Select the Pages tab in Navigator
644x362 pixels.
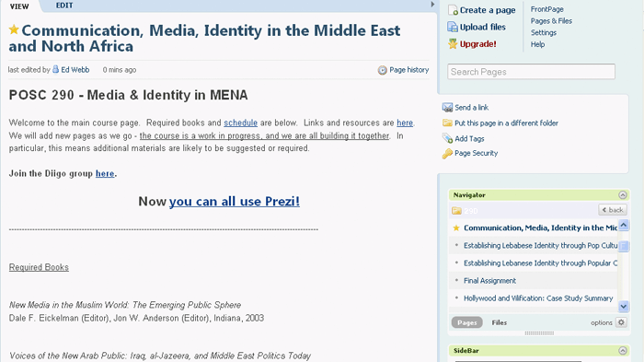tap(467, 322)
